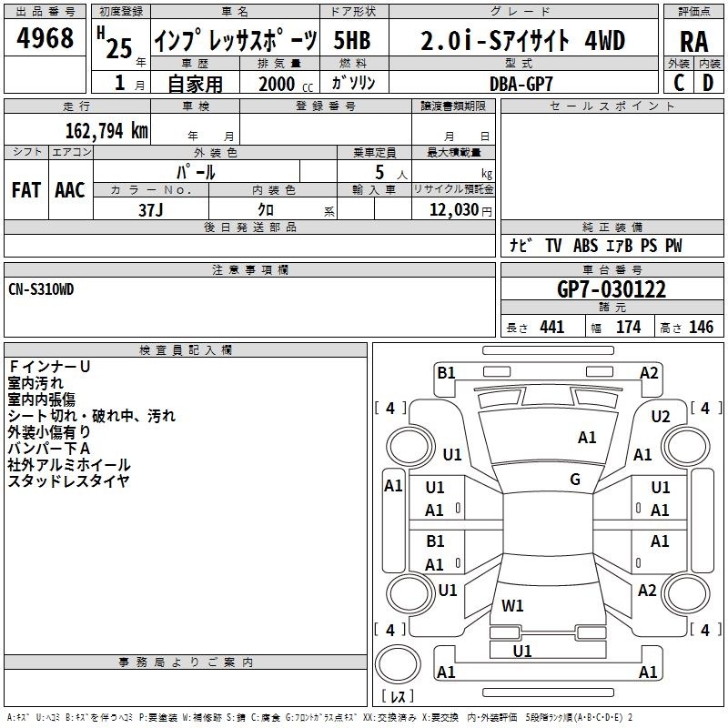728x728 pixels.
Task: Select the W1 mark on the rear hatch
Action: [512, 605]
